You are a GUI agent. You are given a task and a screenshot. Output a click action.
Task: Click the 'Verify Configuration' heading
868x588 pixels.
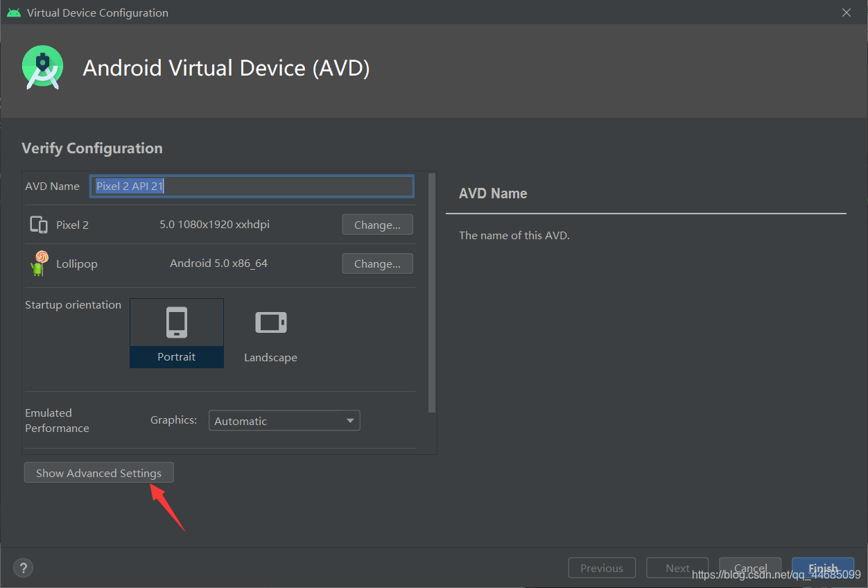coord(92,148)
